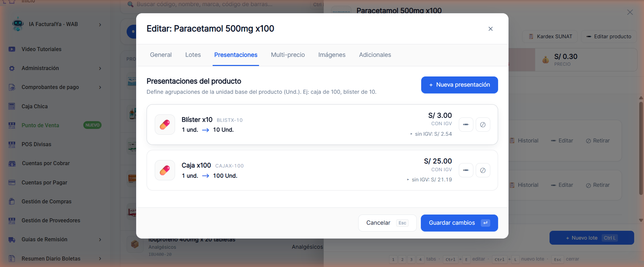Click the IA FacturaYa robot icon
Image resolution: width=644 pixels, height=267 pixels.
tap(18, 24)
